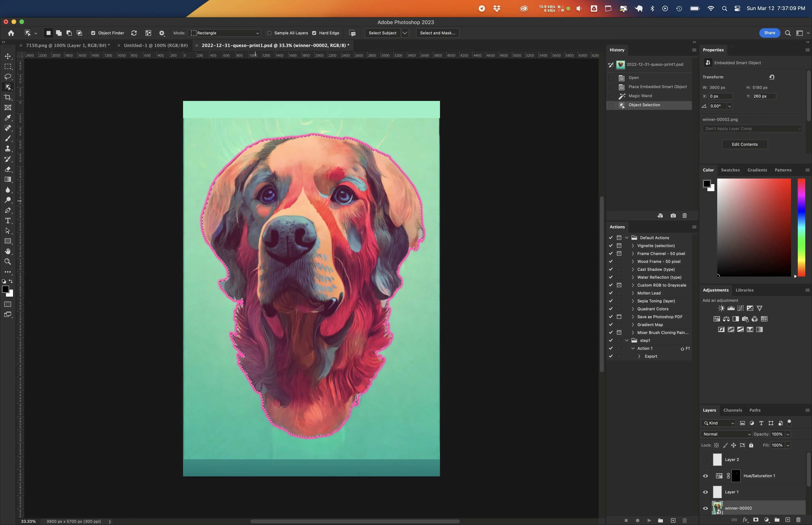Select the Zoom tool
Screen dimensions: 812x525
(8, 262)
